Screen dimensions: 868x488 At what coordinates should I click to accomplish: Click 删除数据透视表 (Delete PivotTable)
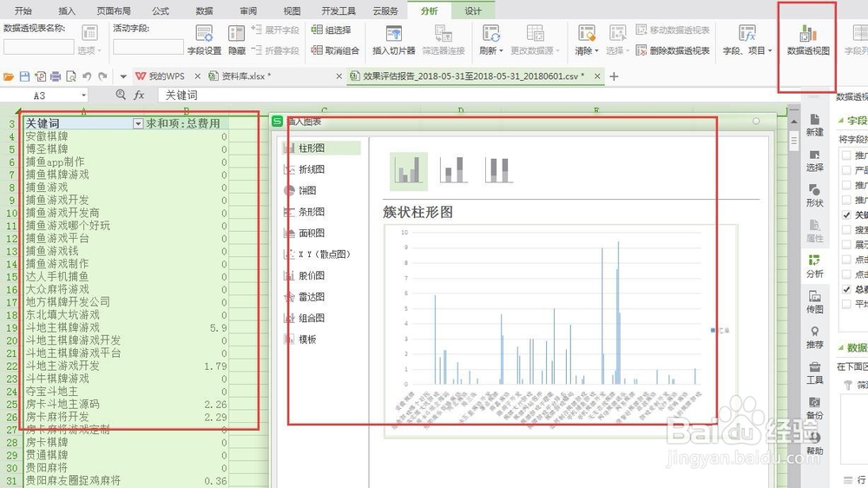673,50
